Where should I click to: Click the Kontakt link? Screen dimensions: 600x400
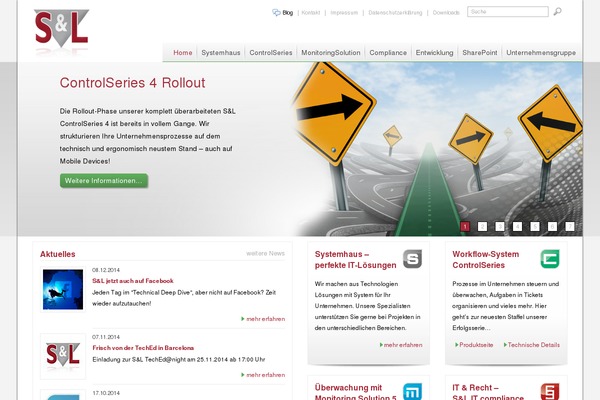(x=311, y=13)
